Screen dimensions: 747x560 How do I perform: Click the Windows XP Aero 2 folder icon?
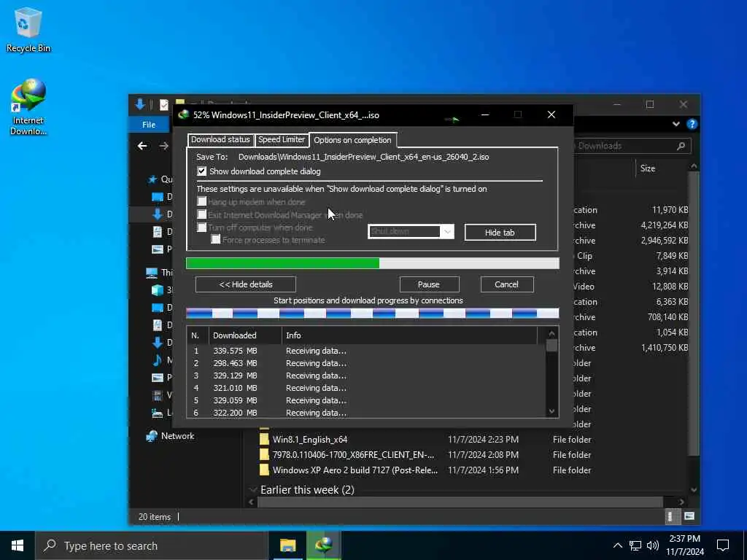(x=264, y=470)
